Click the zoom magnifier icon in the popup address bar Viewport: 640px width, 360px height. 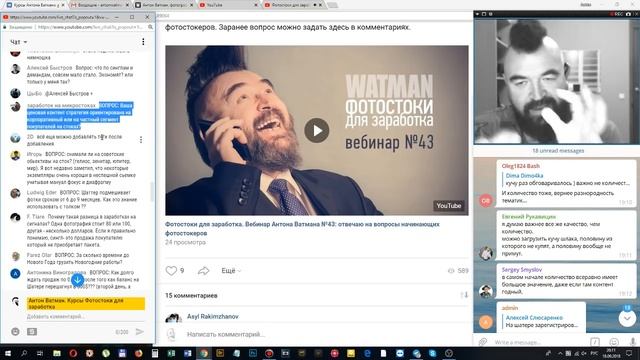point(150,27)
